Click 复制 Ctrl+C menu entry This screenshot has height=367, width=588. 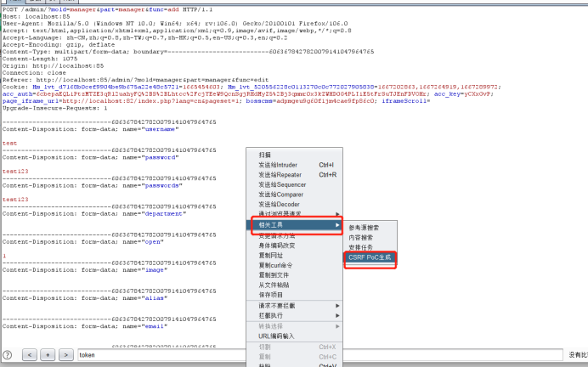[294, 357]
